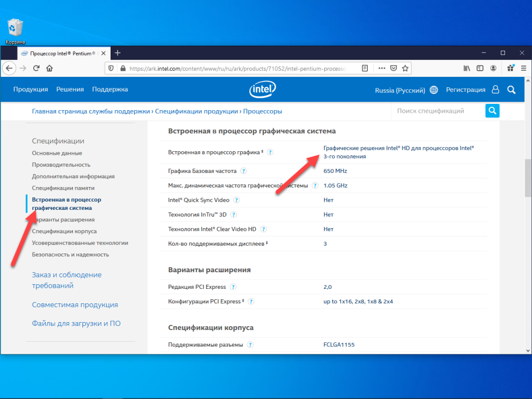
Task: Click the Intel logo
Action: pos(262,89)
